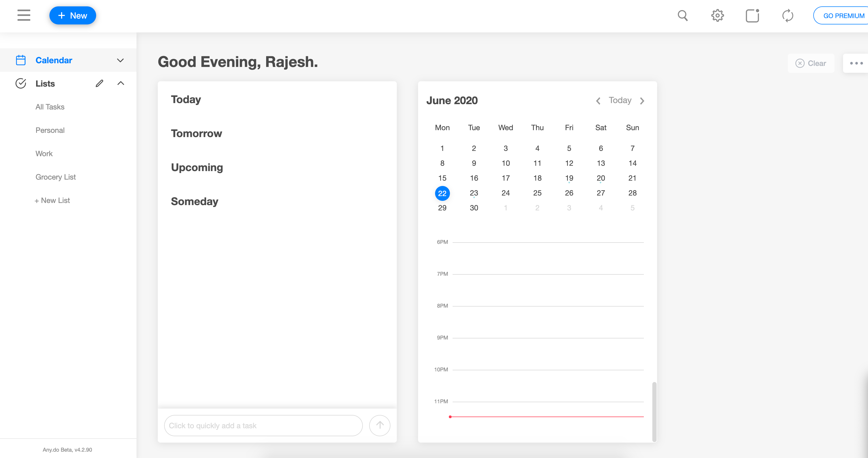Click the Someday section heading

tap(194, 202)
